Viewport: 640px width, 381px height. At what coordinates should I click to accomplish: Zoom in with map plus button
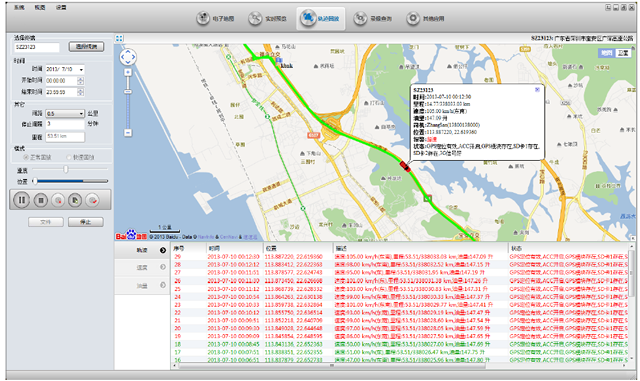click(128, 73)
